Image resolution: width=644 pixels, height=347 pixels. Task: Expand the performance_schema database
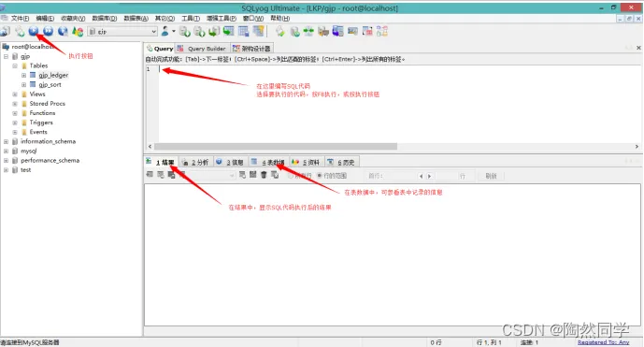[6, 160]
